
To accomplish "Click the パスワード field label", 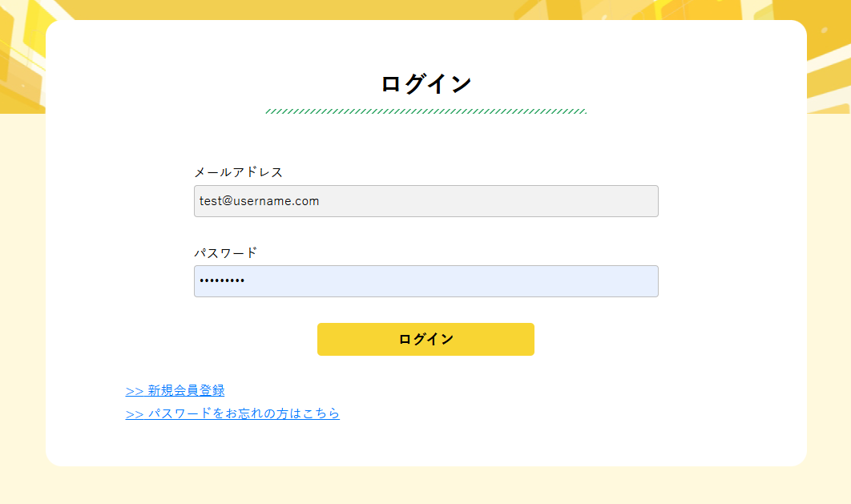I will click(226, 252).
